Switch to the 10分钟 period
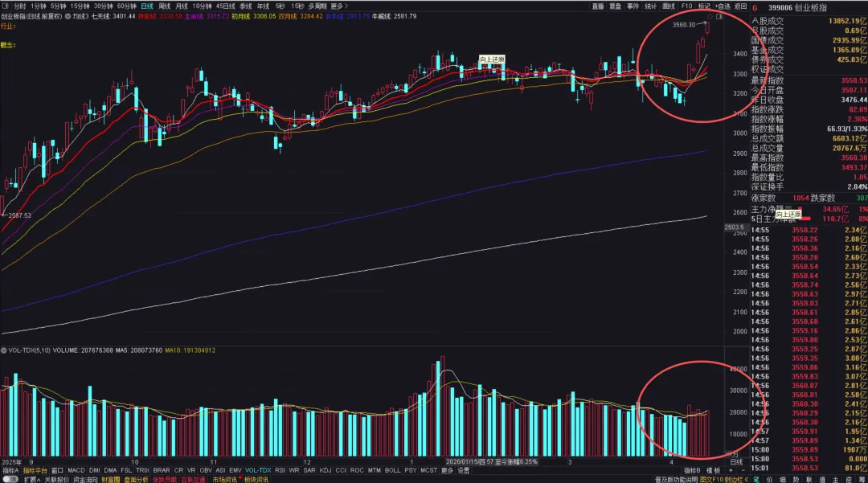This screenshot has width=868, height=483. [x=202, y=6]
